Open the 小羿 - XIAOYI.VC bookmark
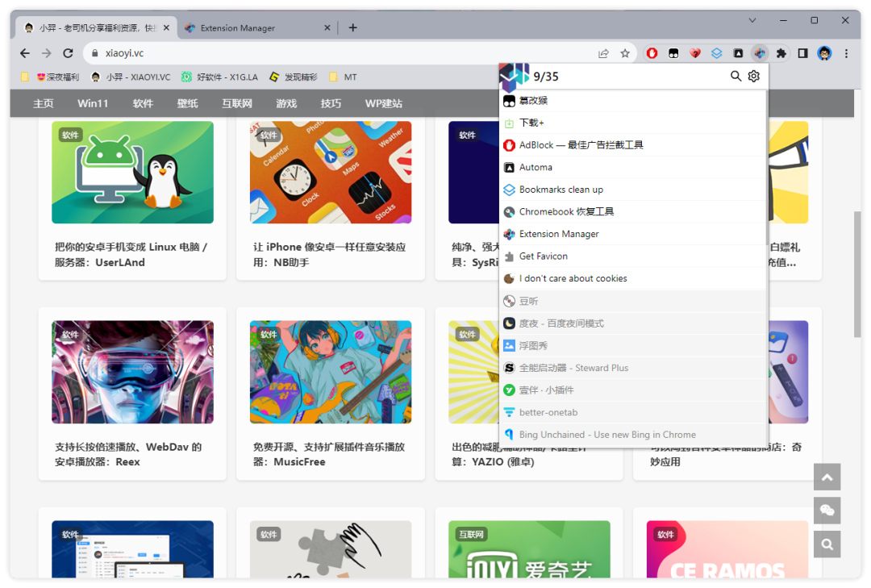Image resolution: width=871 pixels, height=588 pixels. coord(131,77)
